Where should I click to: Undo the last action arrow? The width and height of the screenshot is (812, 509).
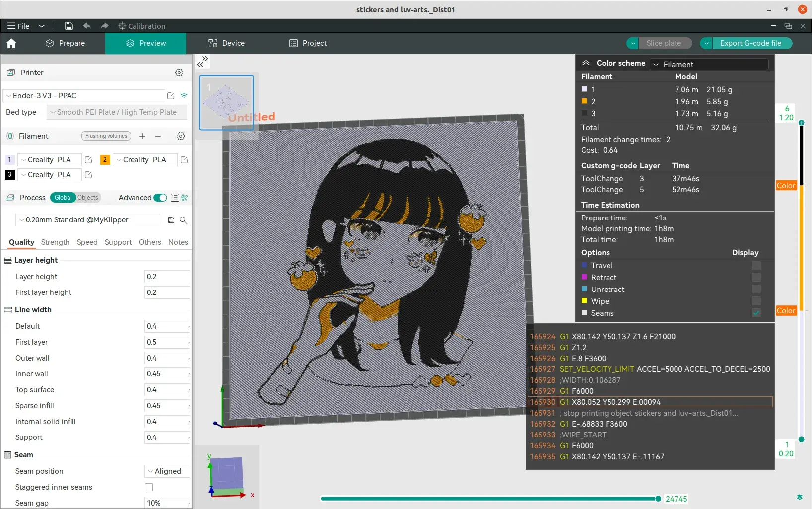87,26
